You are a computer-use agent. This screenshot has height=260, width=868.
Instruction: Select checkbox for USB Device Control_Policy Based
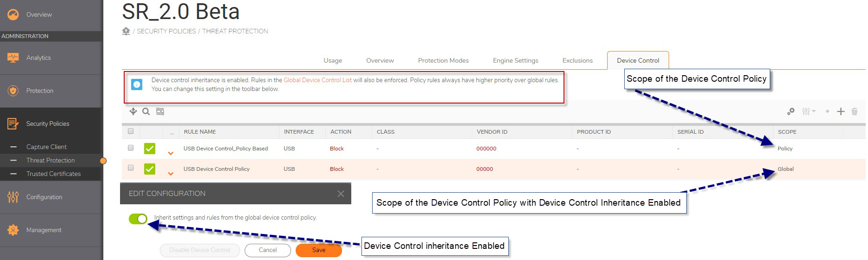tap(131, 148)
